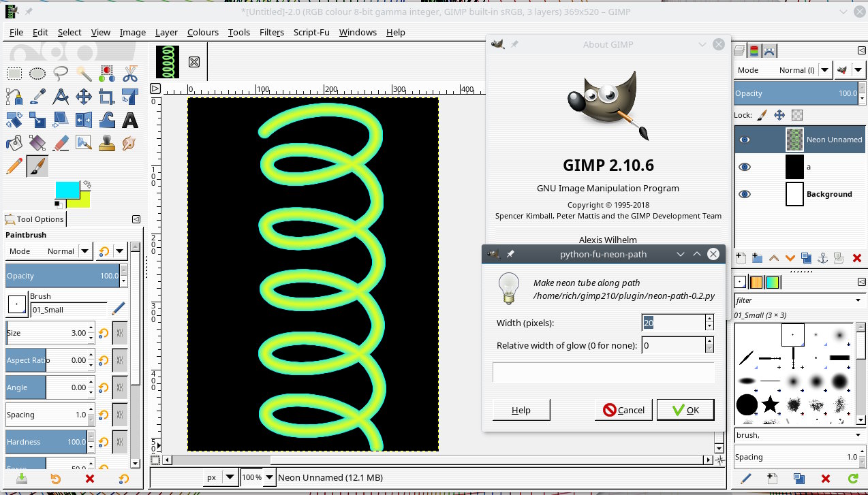Click Help in python-fu-neon-path dialog

point(521,410)
